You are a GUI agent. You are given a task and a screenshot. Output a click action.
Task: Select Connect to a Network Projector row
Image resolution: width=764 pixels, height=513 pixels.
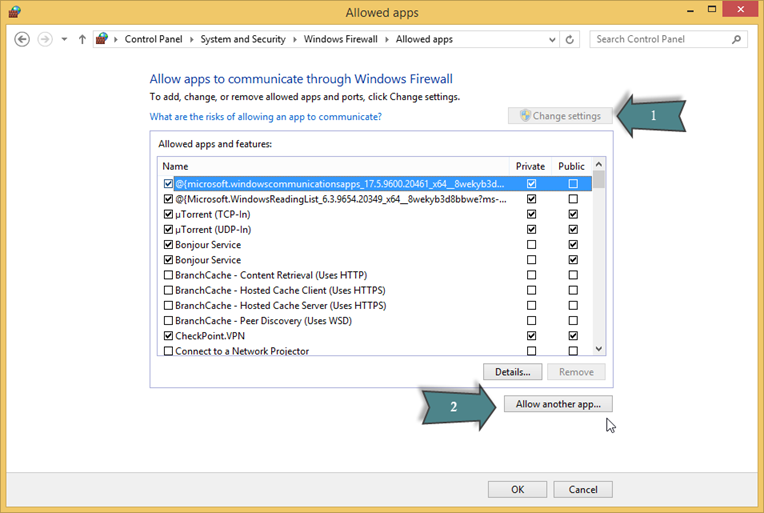pos(375,351)
